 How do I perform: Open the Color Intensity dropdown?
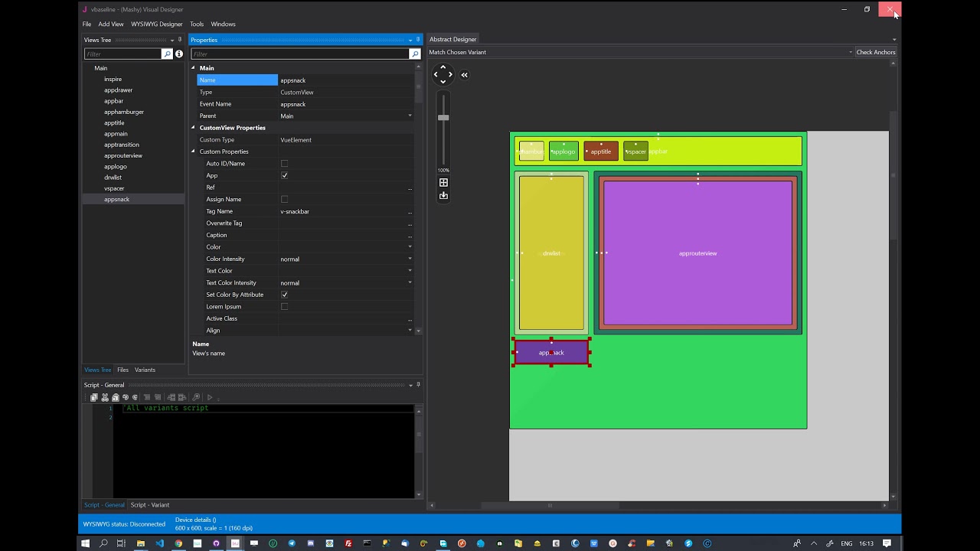(410, 259)
